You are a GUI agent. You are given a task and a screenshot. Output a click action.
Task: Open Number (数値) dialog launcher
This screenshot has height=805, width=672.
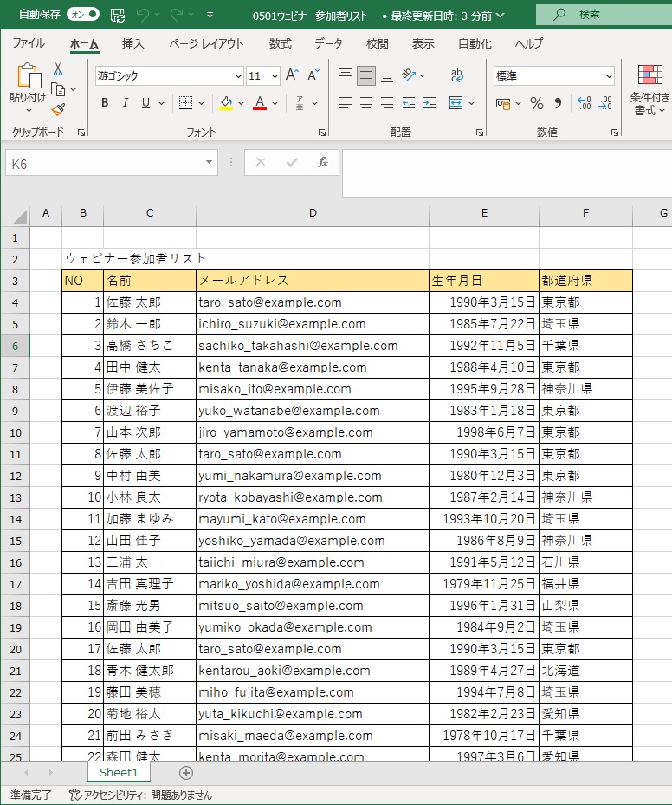point(615,133)
